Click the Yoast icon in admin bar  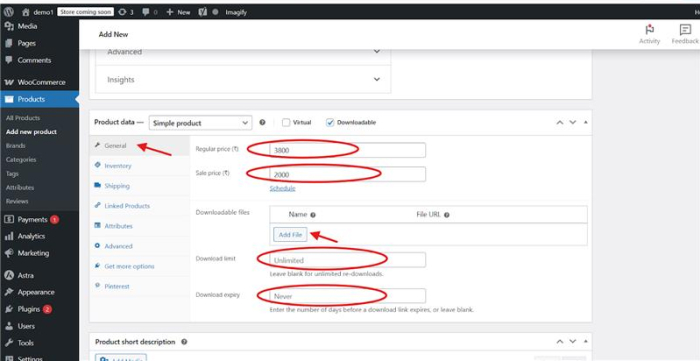click(x=202, y=12)
